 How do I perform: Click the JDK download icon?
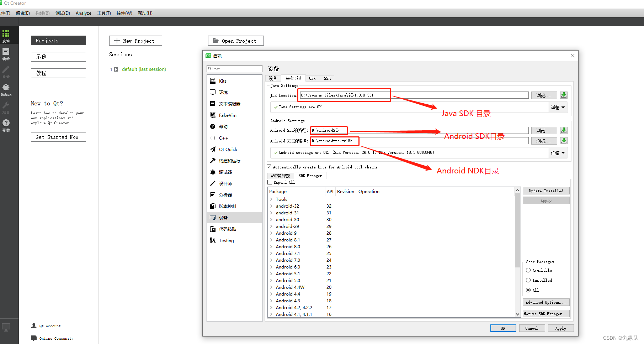564,95
